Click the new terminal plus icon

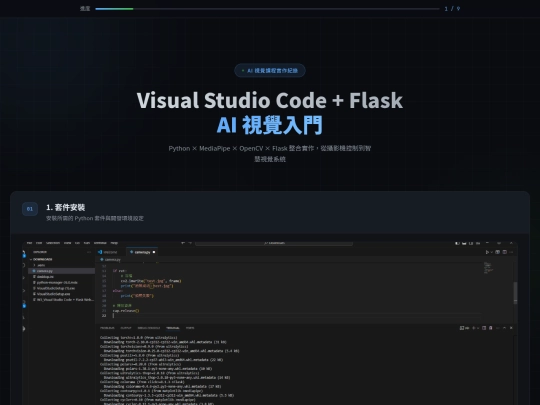point(474,328)
